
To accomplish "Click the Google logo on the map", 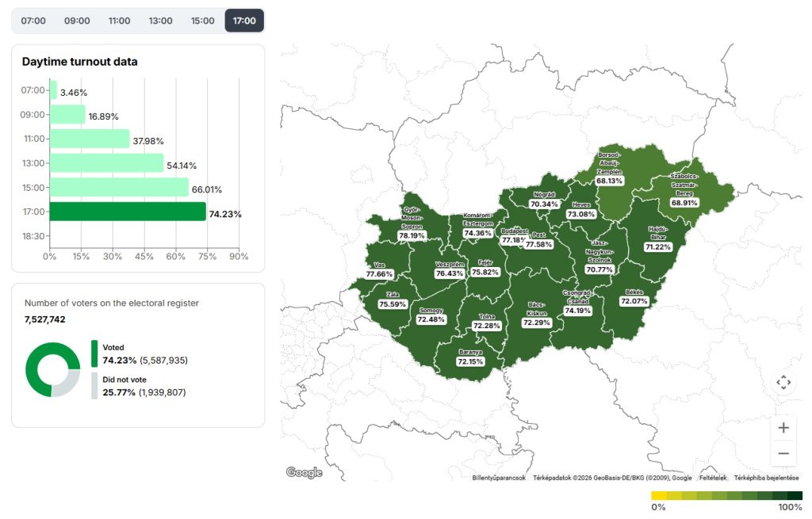I will (304, 473).
